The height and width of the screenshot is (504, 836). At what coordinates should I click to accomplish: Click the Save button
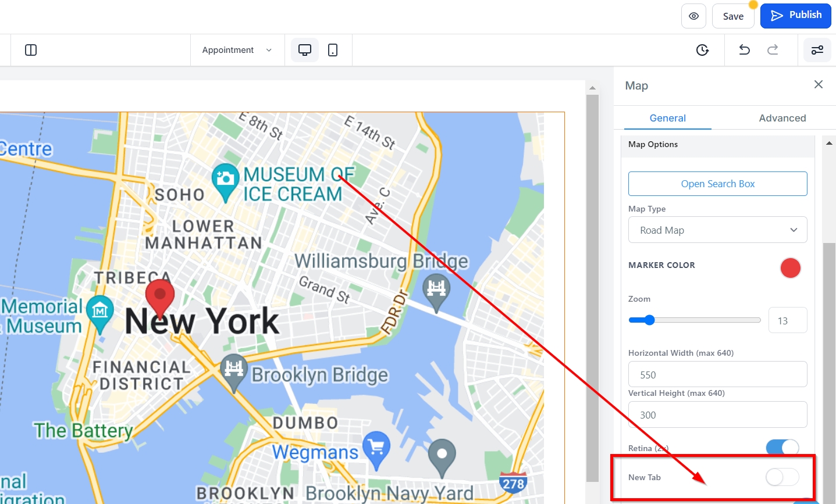[x=733, y=16]
